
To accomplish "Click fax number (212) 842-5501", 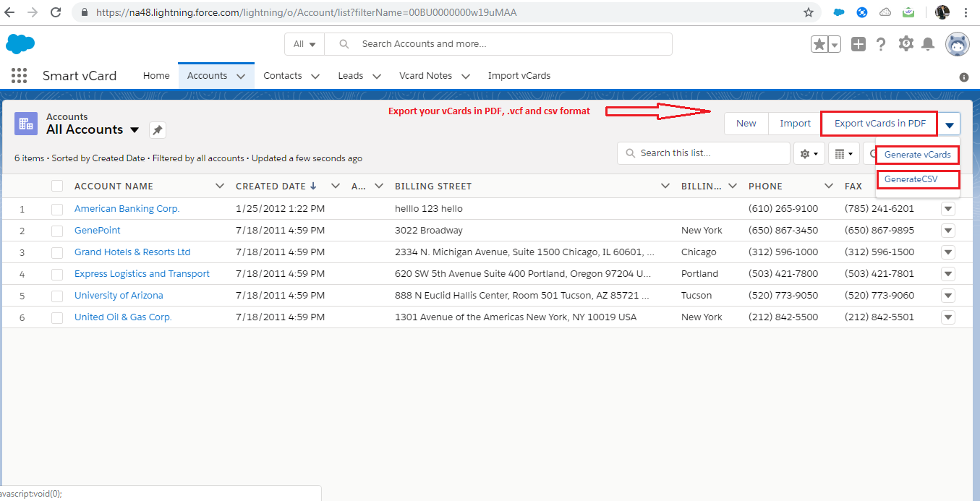I will click(879, 317).
